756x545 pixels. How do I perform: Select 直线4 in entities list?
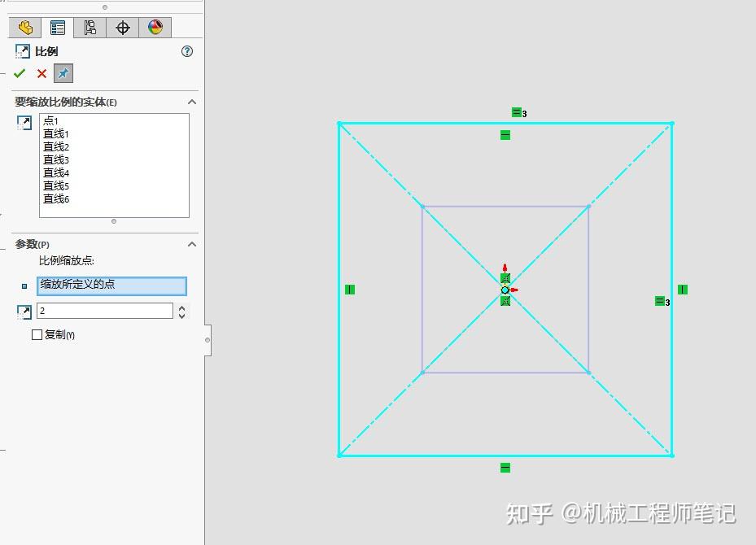56,173
